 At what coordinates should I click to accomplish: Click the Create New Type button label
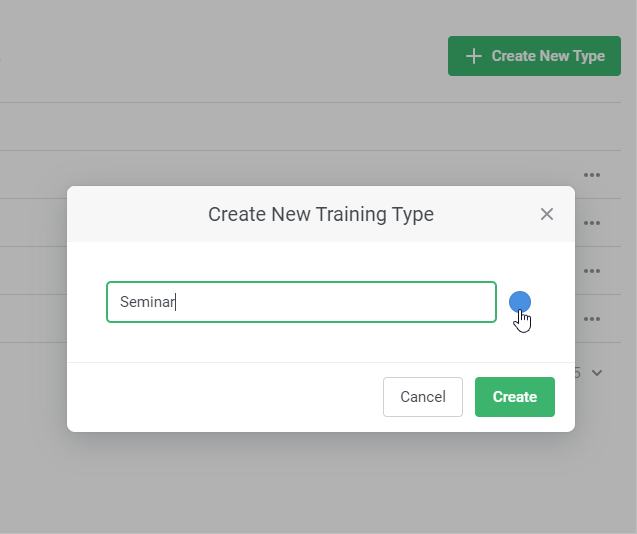[548, 56]
